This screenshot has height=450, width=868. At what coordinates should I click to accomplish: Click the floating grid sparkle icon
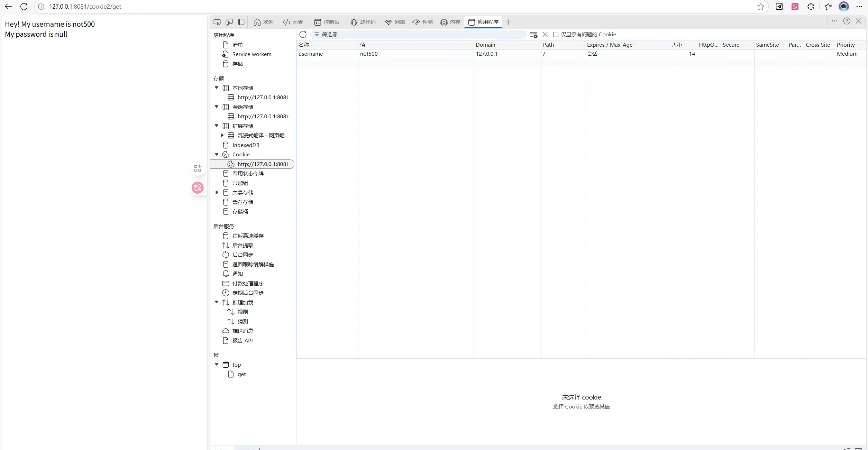198,168
